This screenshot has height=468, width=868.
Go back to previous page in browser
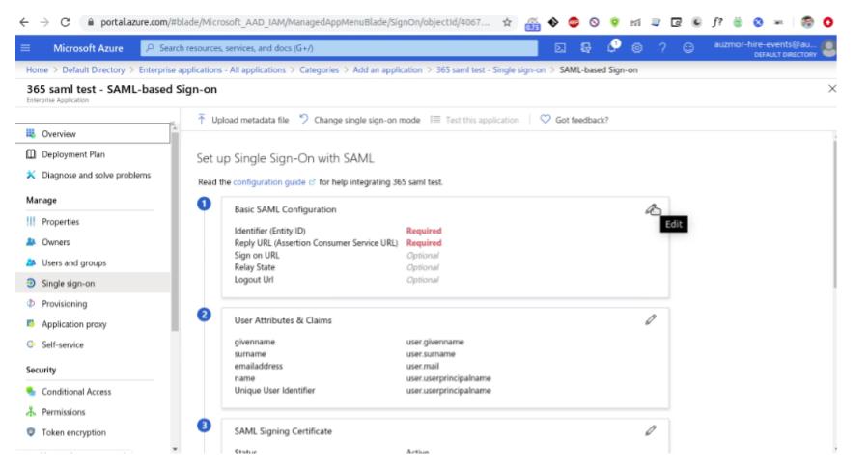coord(24,22)
